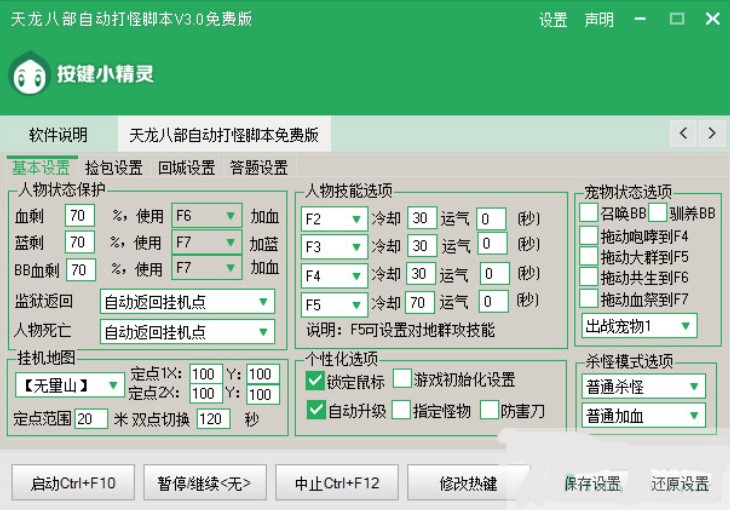This screenshot has height=510, width=730.
Task: Click the 定点1 Y coordinate field
Action: tap(263, 374)
